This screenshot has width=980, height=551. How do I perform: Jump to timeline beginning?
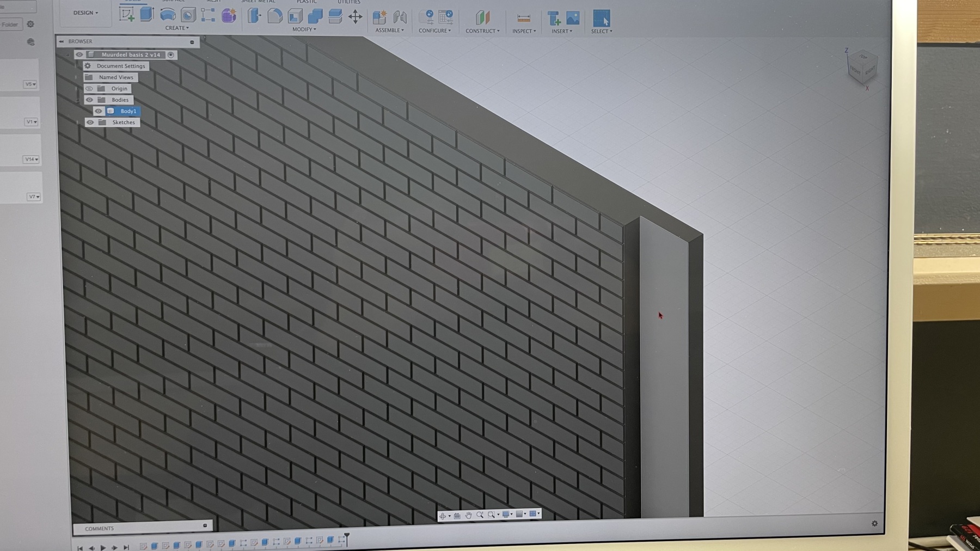point(80,548)
